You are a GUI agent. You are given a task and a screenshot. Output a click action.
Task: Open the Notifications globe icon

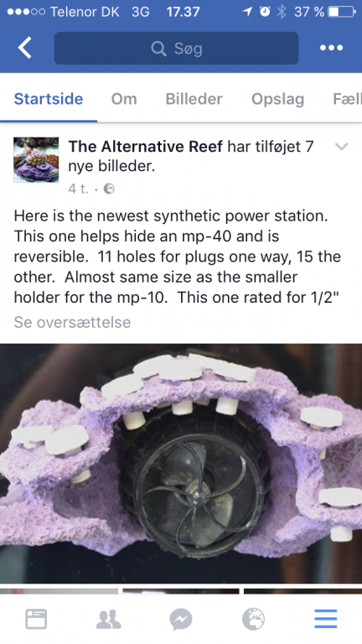click(x=253, y=619)
